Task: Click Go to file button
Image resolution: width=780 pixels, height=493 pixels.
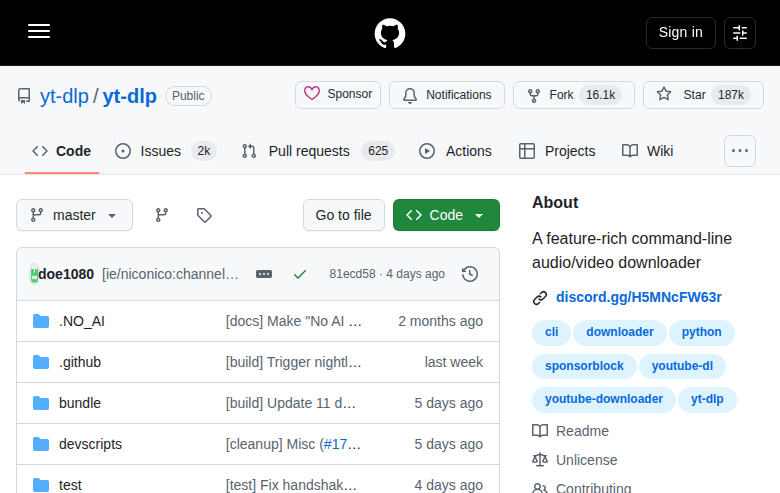Action: click(343, 215)
